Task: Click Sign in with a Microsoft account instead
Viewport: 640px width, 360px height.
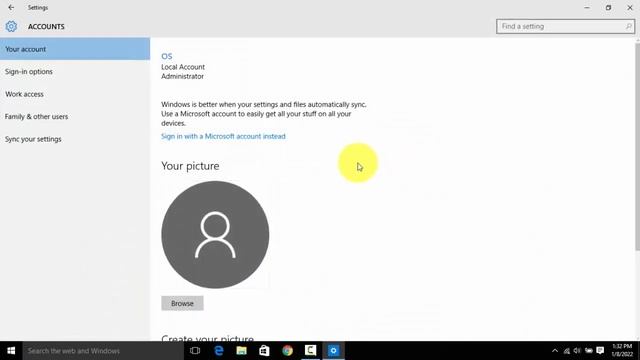Action: [x=223, y=136]
